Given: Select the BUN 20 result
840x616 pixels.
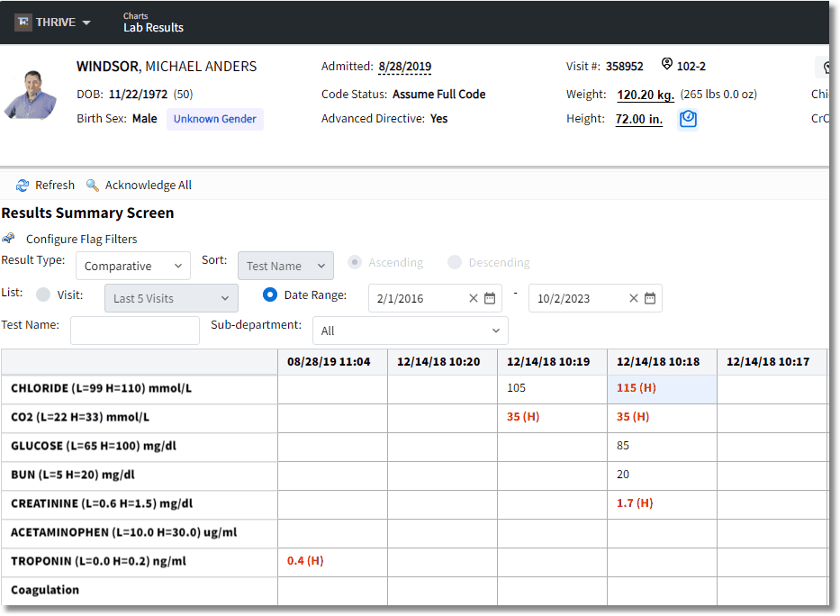Looking at the screenshot, I should [662, 476].
